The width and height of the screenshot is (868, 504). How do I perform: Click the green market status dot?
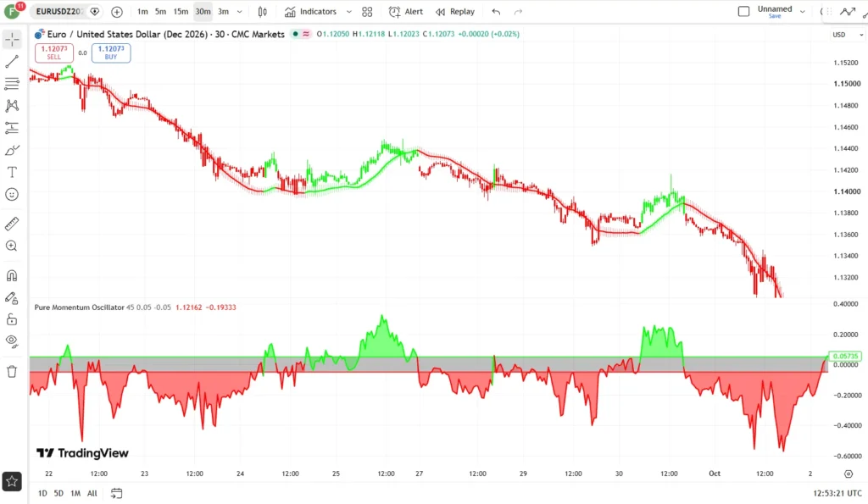tap(295, 34)
